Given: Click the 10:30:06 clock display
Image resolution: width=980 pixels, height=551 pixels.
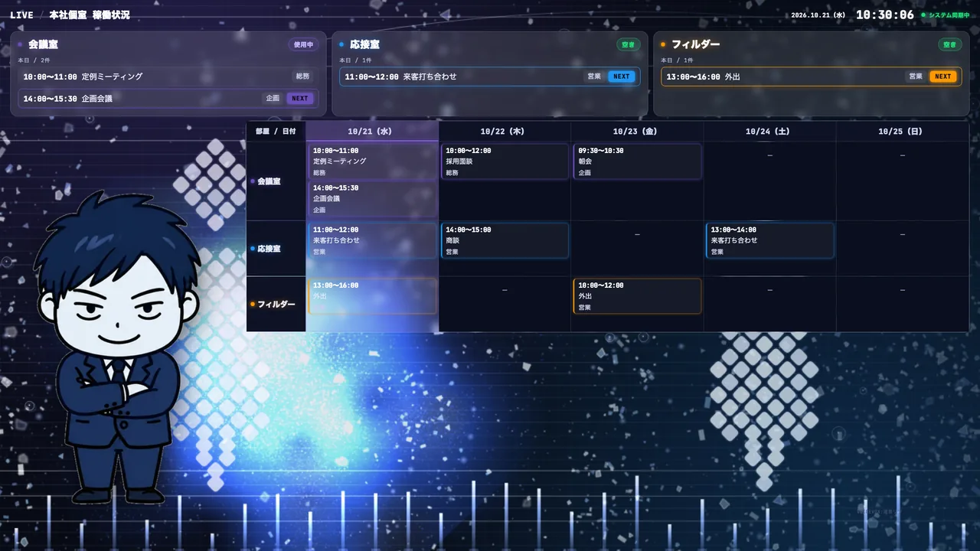Looking at the screenshot, I should click(884, 15).
